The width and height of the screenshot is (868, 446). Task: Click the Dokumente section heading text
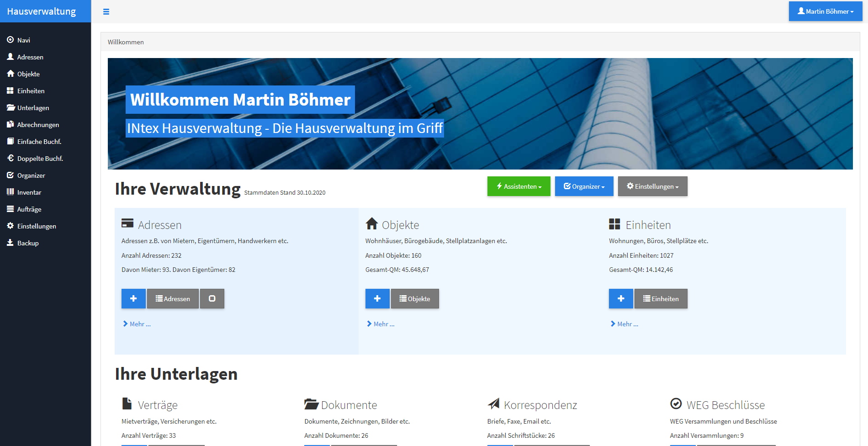[x=349, y=405]
